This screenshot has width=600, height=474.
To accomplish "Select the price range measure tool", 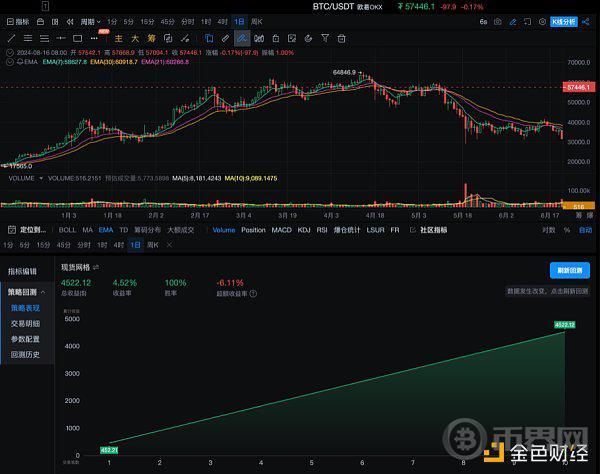I will (61, 38).
